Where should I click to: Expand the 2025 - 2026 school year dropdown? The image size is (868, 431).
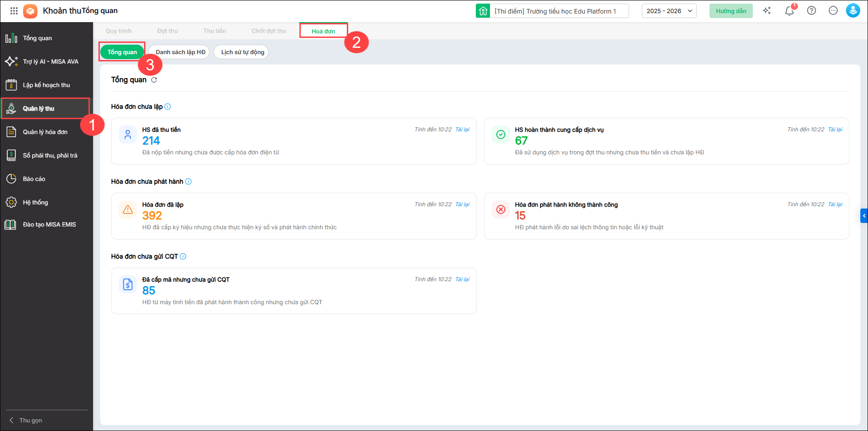pyautogui.click(x=669, y=11)
